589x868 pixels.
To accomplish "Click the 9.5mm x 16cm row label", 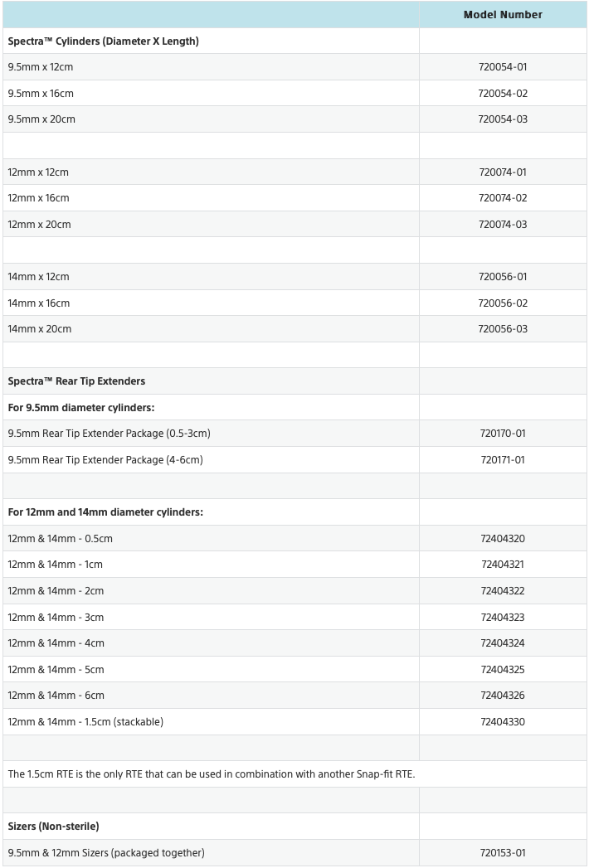I will (x=41, y=94).
